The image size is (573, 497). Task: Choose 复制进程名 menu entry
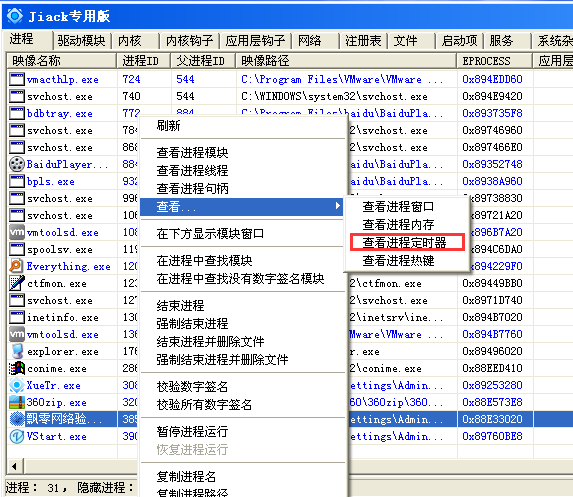coord(243,477)
